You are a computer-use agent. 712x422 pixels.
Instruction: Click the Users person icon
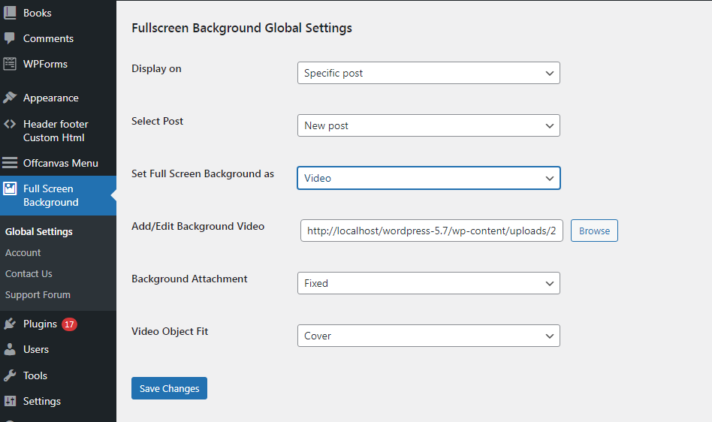click(10, 349)
